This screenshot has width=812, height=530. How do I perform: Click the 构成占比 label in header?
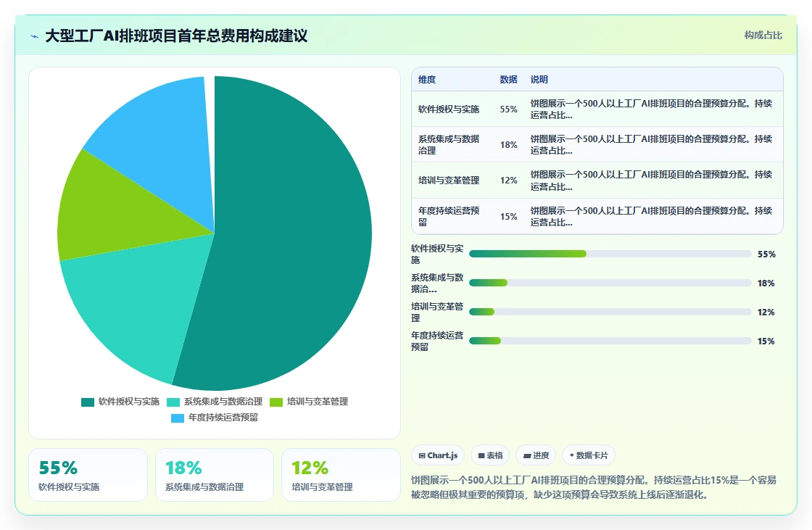763,36
